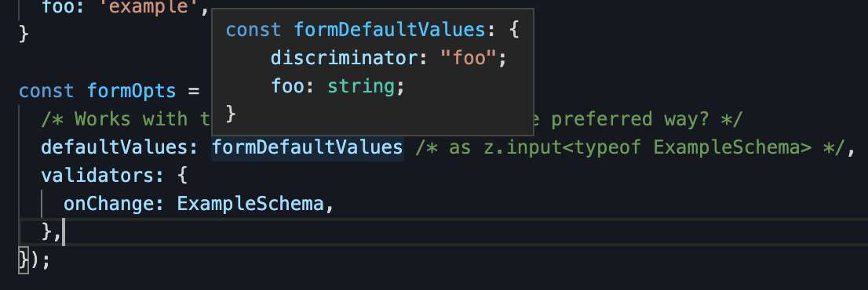
Task: Click formDefaultValues name in hover tooltip
Action: 390,29
